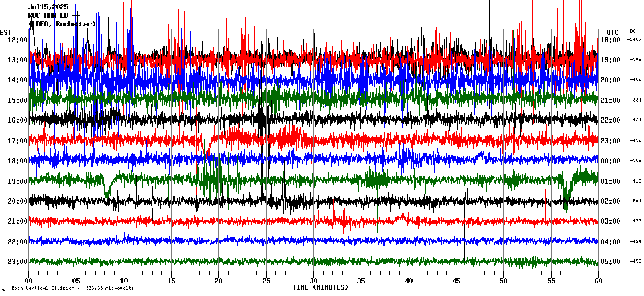
Task: Click the 02:00 UTC row label
Action: point(610,201)
